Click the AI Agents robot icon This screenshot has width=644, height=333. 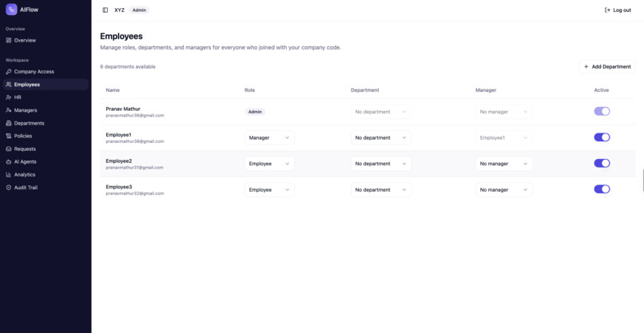coord(9,162)
